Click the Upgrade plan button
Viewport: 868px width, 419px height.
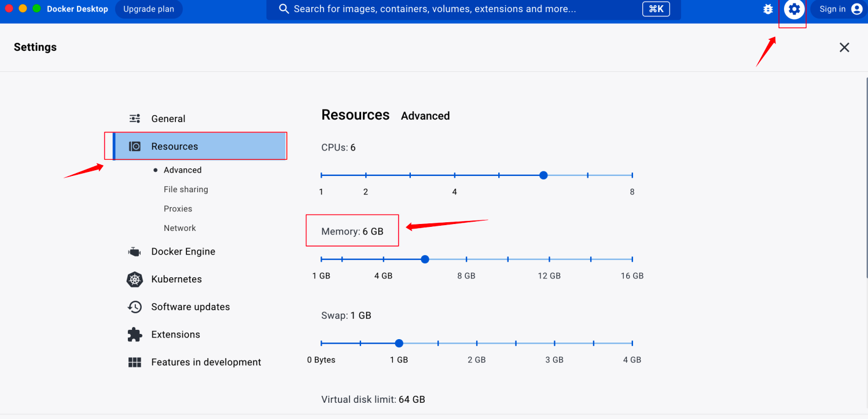coord(149,9)
